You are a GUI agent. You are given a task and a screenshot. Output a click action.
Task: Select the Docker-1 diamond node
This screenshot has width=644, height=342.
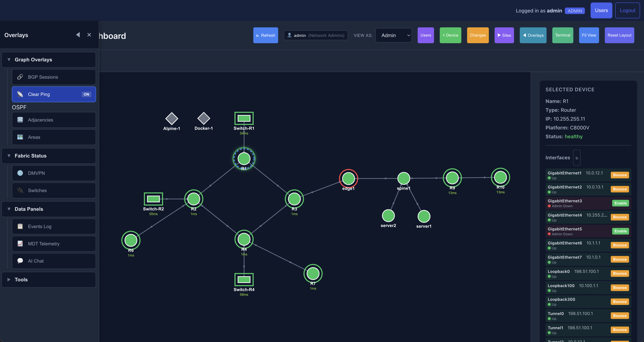(204, 118)
